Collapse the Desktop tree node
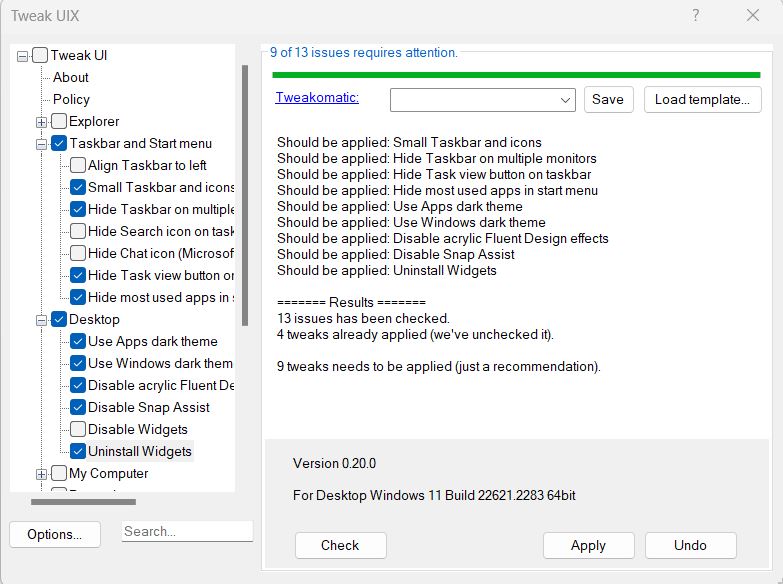Screen dimensions: 783x584 [41, 320]
